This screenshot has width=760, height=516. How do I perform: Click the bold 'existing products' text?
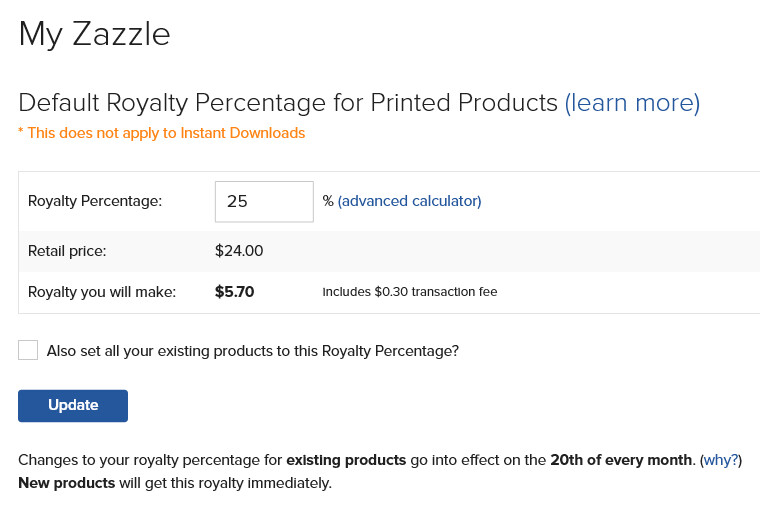[x=346, y=460]
